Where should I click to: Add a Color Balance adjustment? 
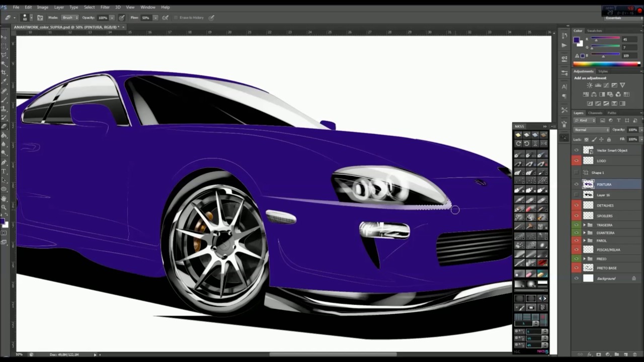tap(594, 94)
